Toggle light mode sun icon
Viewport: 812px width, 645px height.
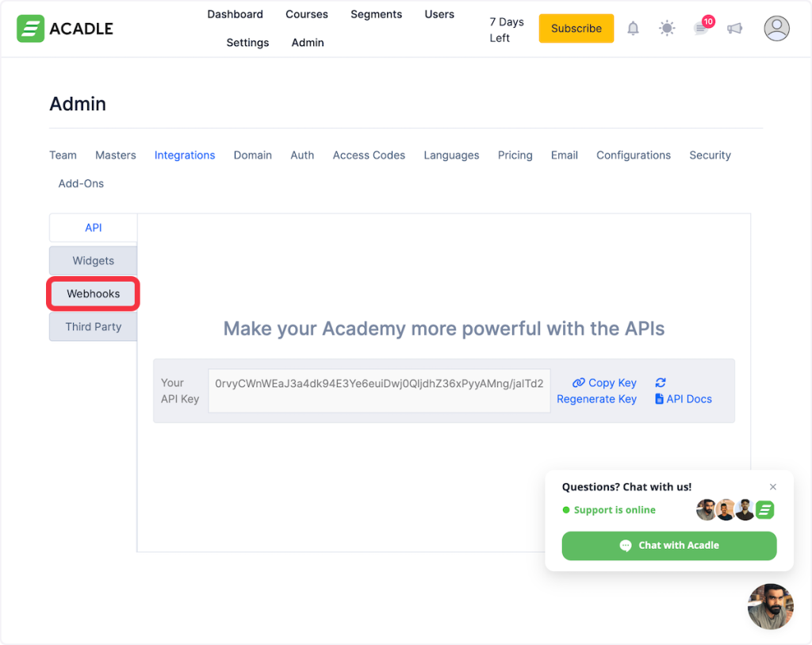coord(667,29)
